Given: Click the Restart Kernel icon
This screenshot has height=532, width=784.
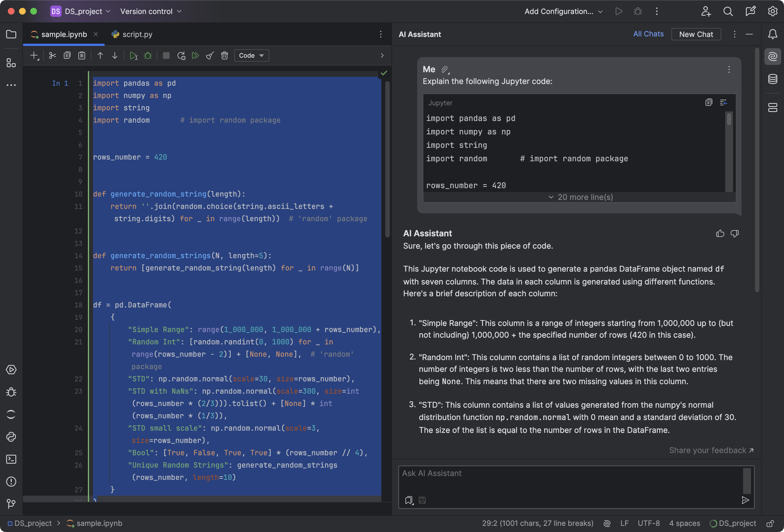Looking at the screenshot, I should [x=181, y=56].
